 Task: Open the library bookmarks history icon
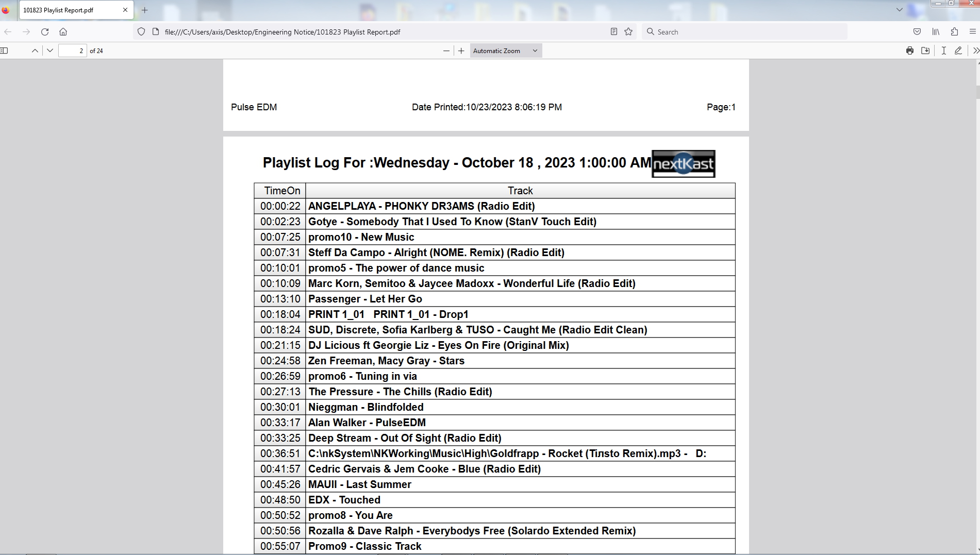tap(936, 32)
